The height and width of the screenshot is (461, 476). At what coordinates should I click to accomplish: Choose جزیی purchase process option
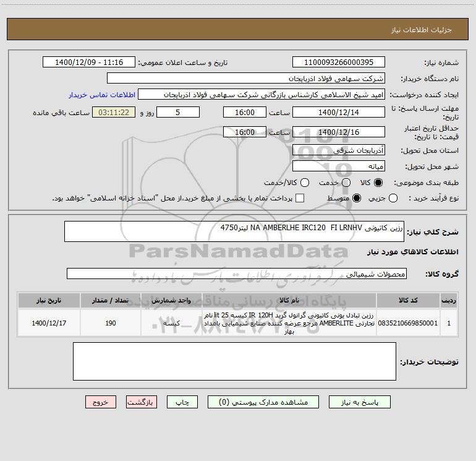tap(393, 198)
